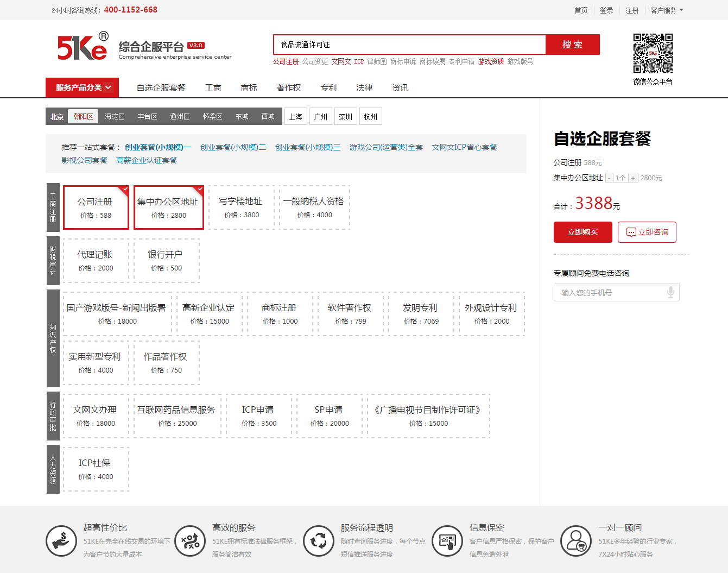Image resolution: width=728 pixels, height=573 pixels.
Task: Click the microphone icon in phone field
Action: (670, 292)
